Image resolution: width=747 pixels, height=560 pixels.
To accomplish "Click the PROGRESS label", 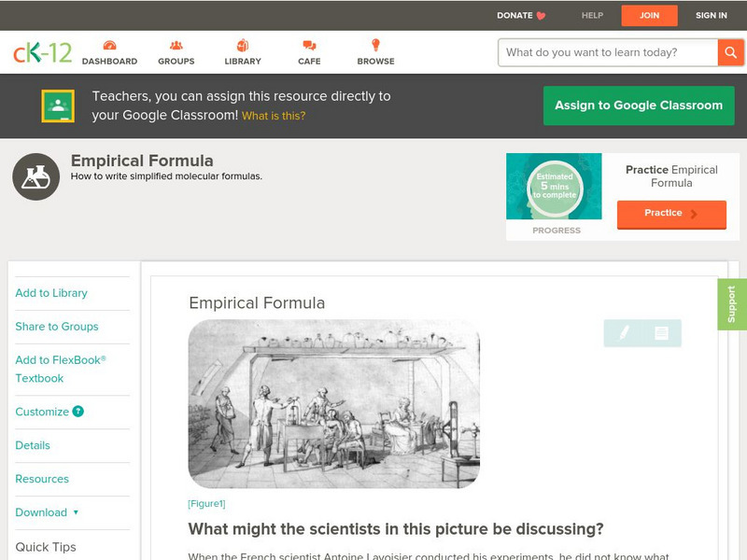I will [557, 231].
